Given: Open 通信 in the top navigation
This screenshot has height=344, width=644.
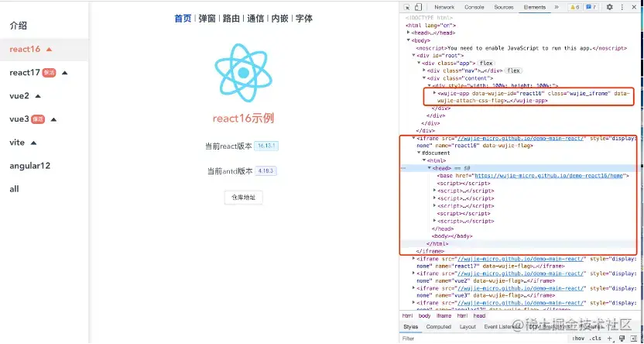Looking at the screenshot, I should pos(255,19).
